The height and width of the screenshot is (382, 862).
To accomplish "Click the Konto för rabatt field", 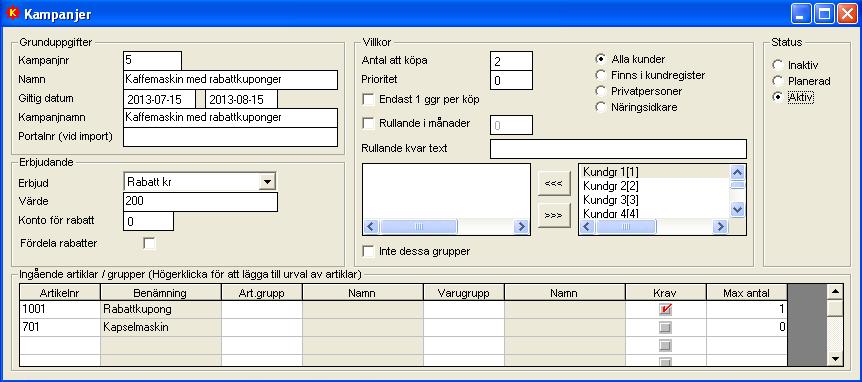I will [148, 221].
